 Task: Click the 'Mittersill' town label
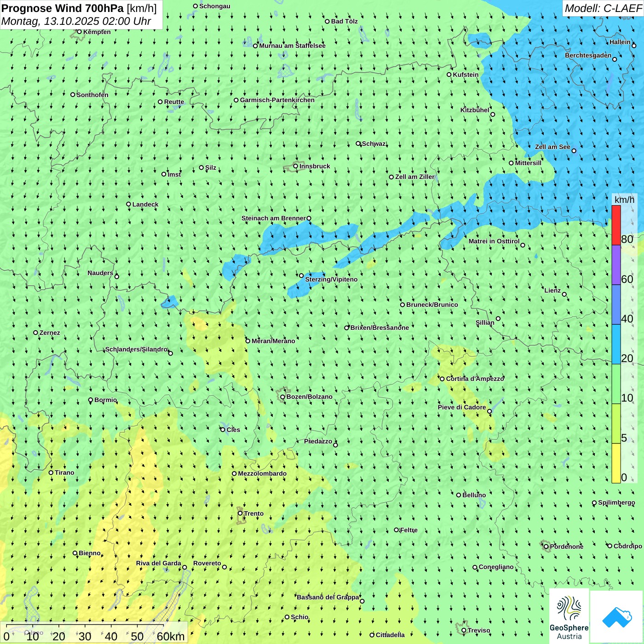pyautogui.click(x=529, y=163)
